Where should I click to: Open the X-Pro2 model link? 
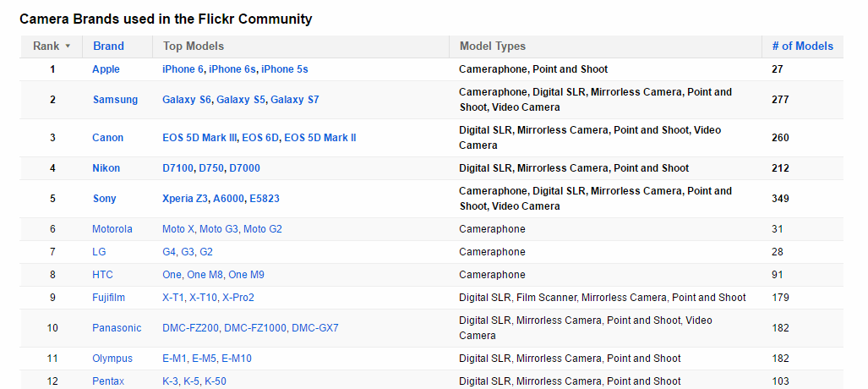[238, 298]
